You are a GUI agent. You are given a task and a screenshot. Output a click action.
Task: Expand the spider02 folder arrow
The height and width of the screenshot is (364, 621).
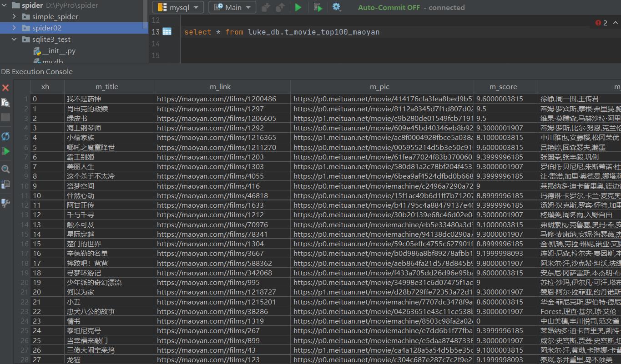coord(15,28)
